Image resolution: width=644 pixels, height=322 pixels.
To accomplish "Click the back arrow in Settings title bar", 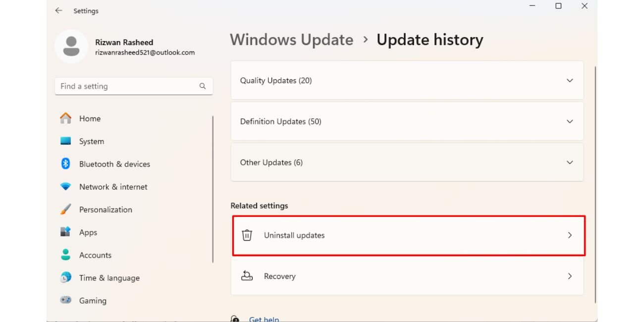I will pos(59,10).
